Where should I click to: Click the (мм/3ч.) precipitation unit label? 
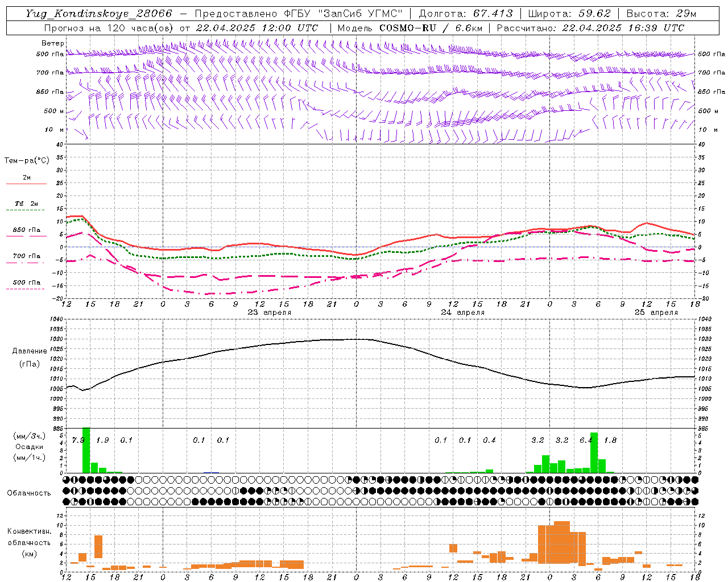29,436
